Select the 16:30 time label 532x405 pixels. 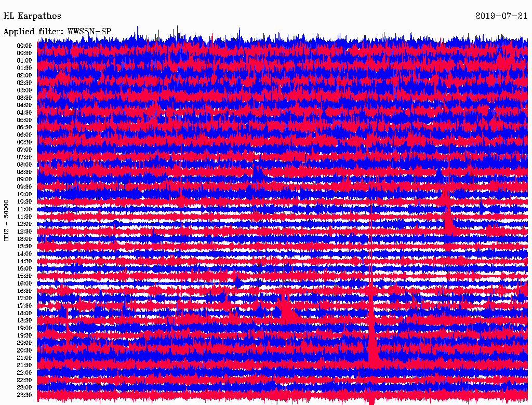coord(24,291)
